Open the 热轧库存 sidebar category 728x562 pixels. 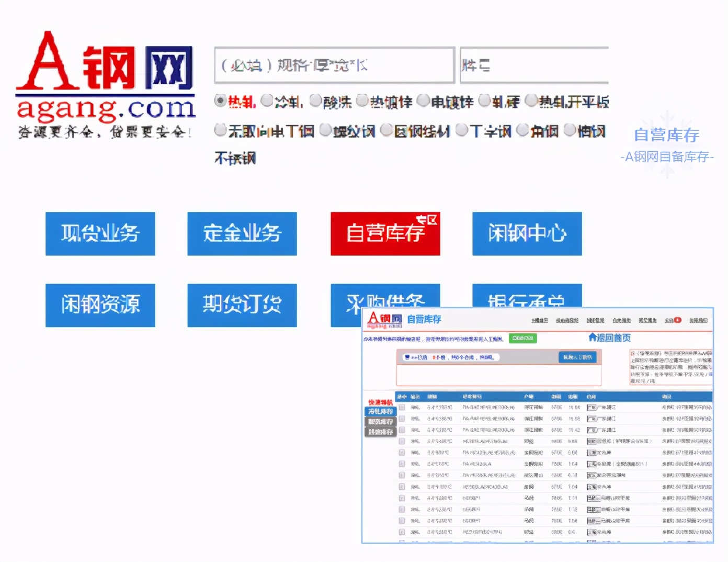point(381,432)
